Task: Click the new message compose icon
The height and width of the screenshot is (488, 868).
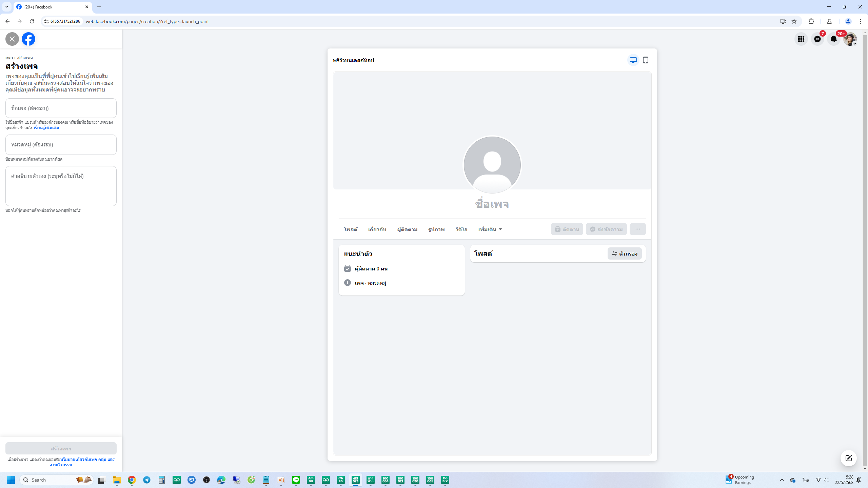Action: pos(848,458)
